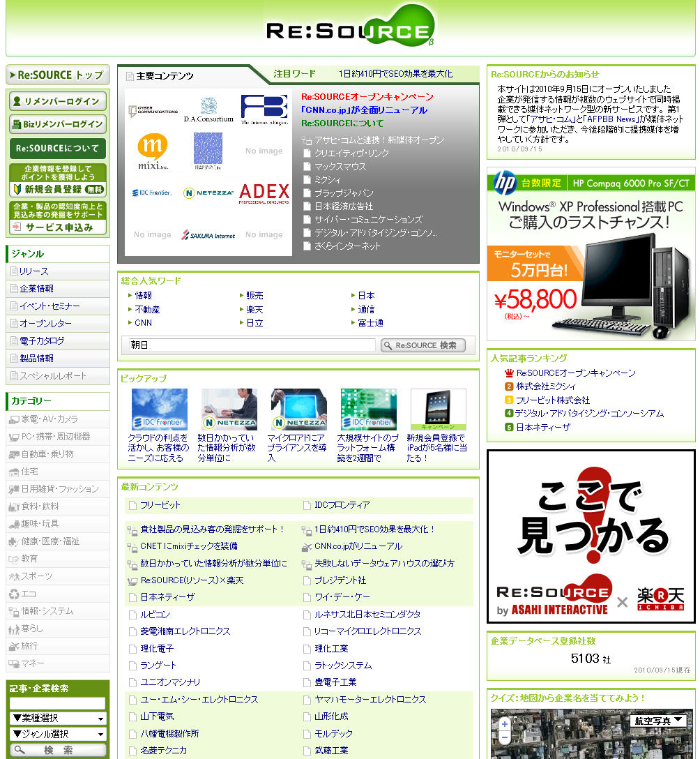Click the 旅行 airplane category icon
The height and width of the screenshot is (759, 700).
coord(14,646)
